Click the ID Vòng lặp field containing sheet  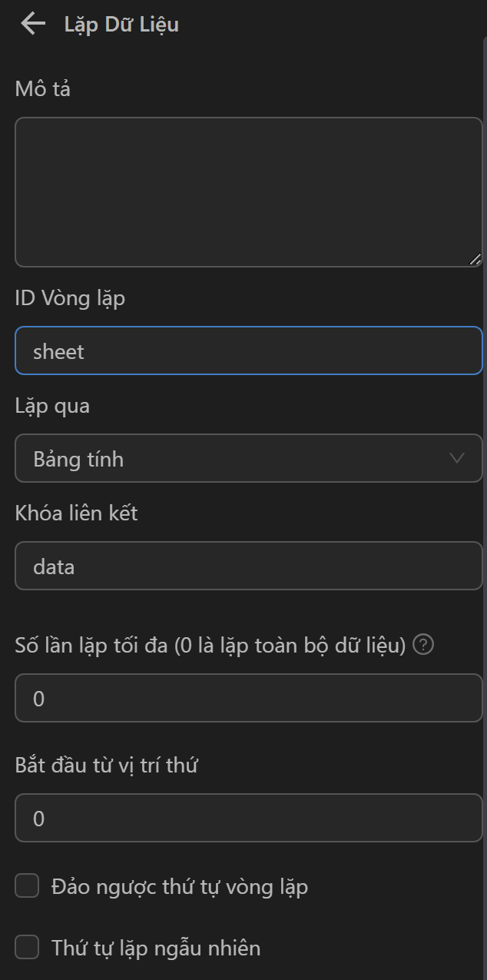248,351
